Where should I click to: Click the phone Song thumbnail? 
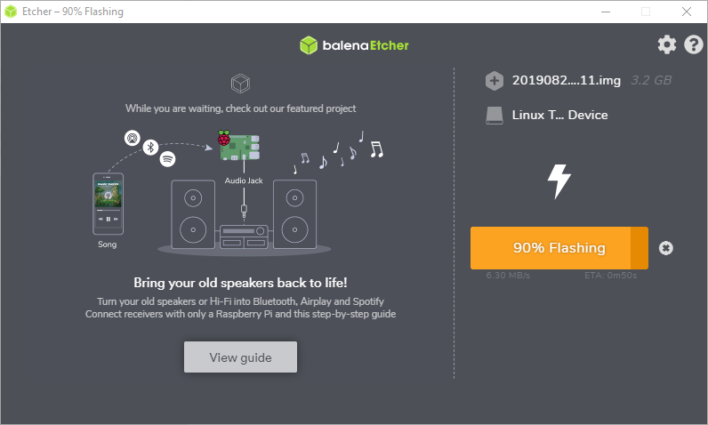click(x=107, y=205)
